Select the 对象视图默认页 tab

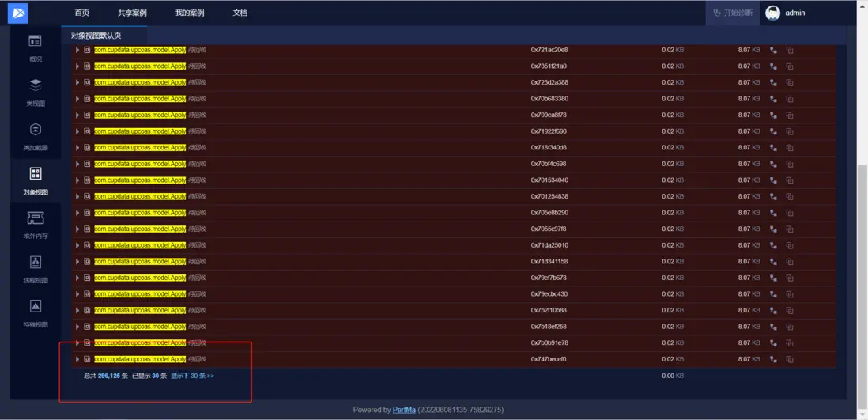96,36
